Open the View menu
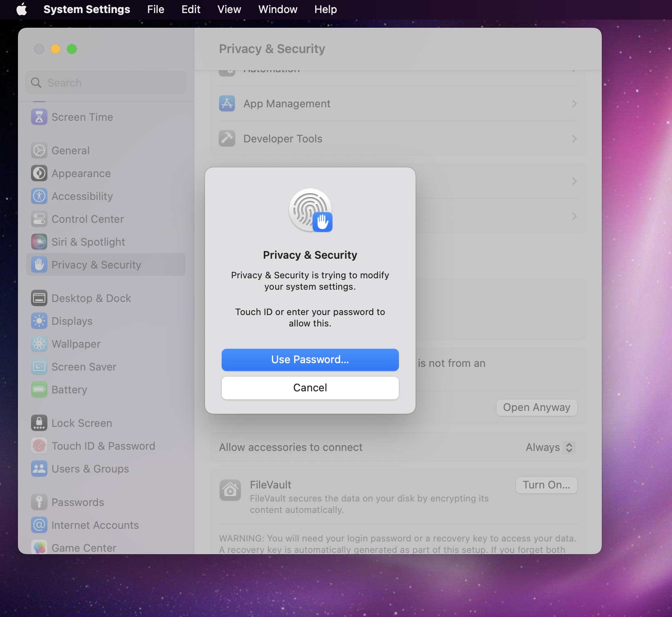 (229, 9)
